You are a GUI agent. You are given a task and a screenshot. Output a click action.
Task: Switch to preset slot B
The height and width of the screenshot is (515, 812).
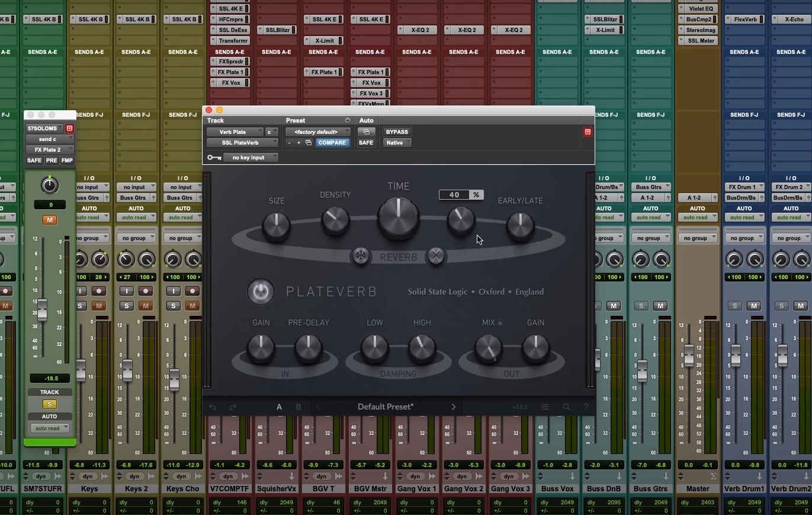[x=299, y=407]
